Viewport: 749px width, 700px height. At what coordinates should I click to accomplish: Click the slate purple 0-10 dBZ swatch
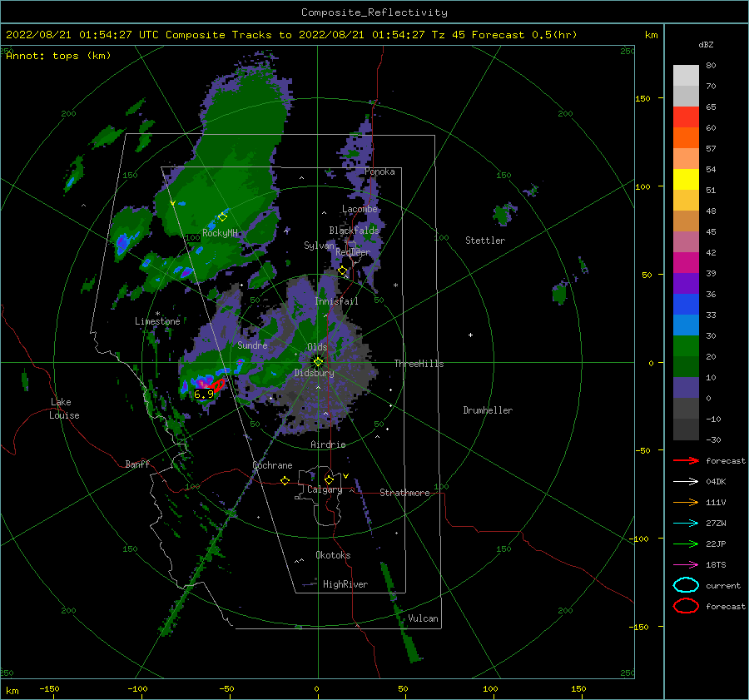tap(686, 388)
